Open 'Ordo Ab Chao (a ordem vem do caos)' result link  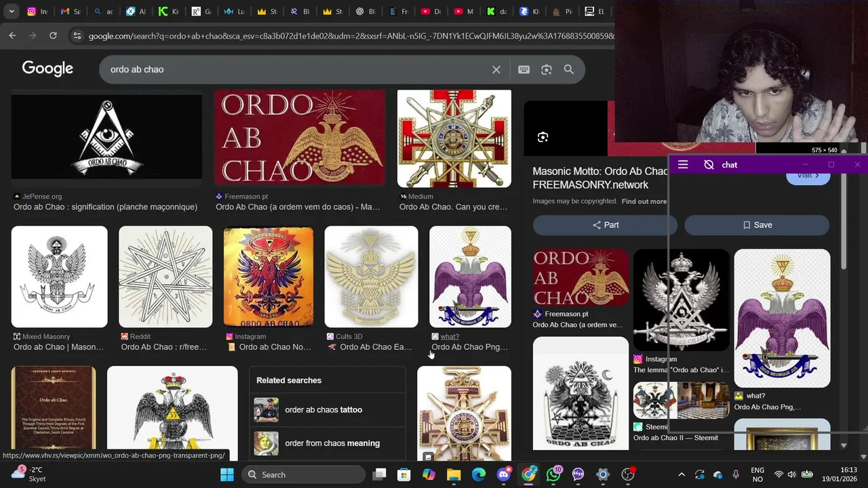pos(298,207)
